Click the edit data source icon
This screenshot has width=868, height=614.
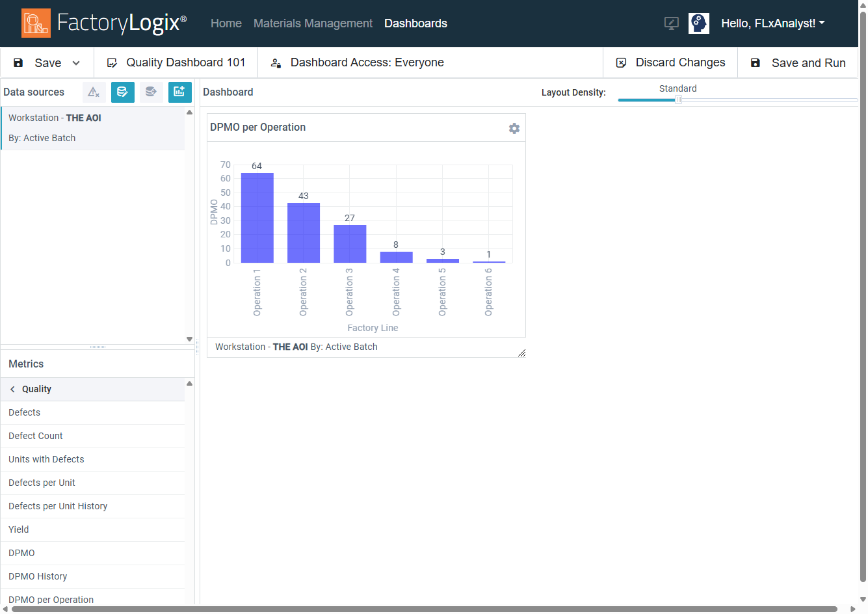(122, 92)
